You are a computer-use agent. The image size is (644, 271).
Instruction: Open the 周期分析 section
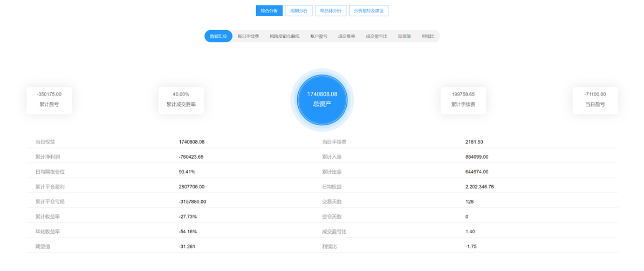(x=299, y=11)
